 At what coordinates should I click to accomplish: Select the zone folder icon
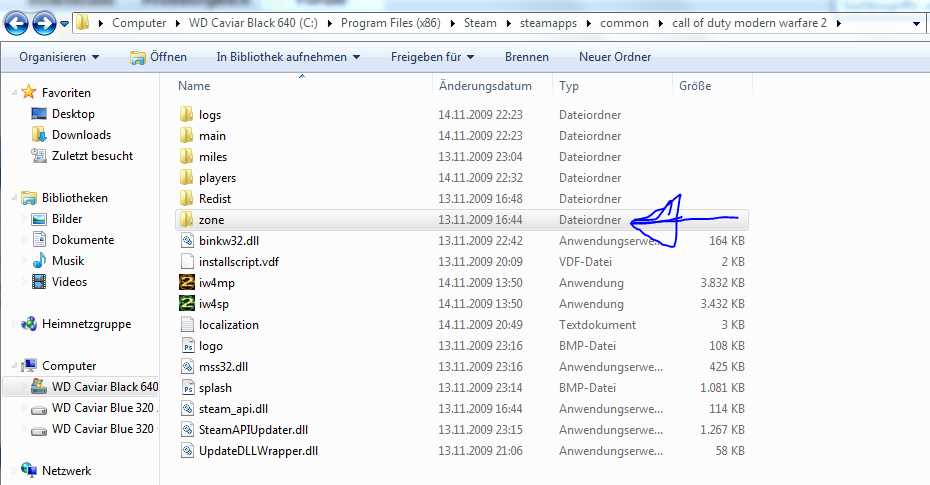coord(186,219)
